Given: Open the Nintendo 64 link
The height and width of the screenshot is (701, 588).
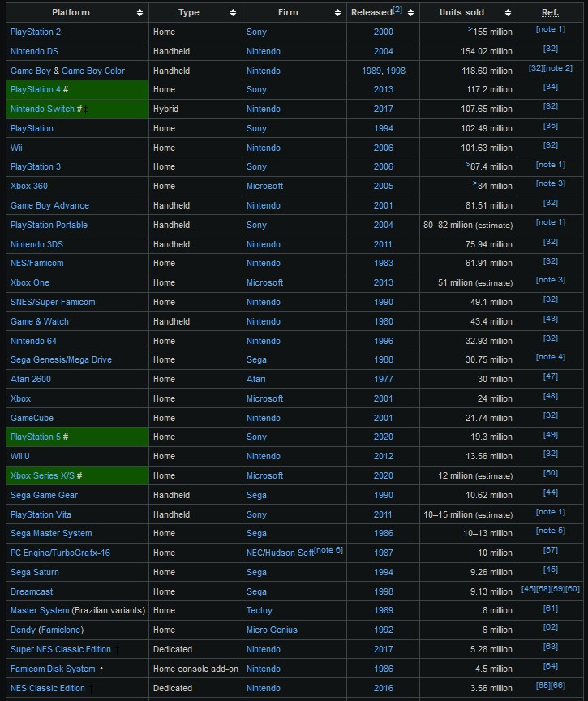Looking at the screenshot, I should click(x=33, y=341).
